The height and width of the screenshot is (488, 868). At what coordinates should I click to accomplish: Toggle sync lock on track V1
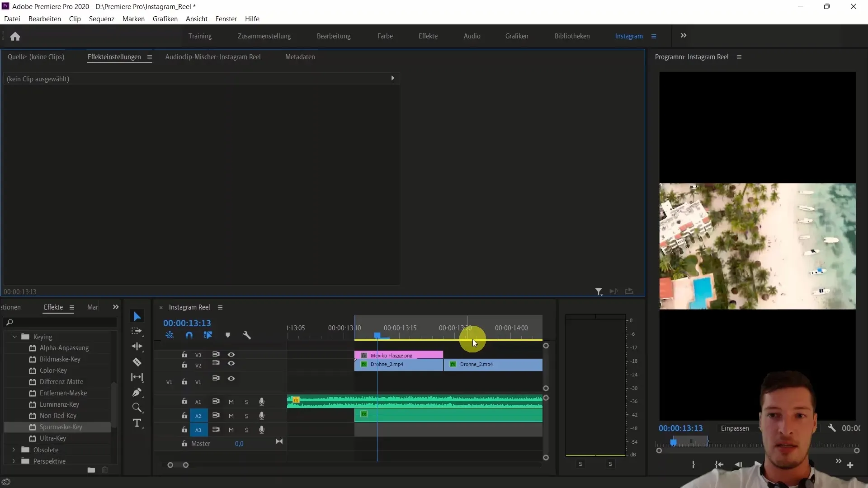(216, 378)
